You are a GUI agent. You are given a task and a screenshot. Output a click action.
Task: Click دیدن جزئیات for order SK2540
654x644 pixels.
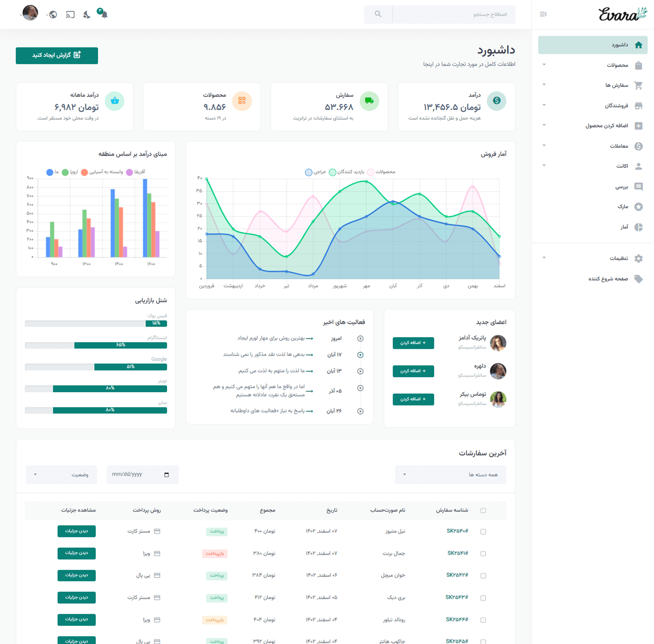tap(77, 531)
